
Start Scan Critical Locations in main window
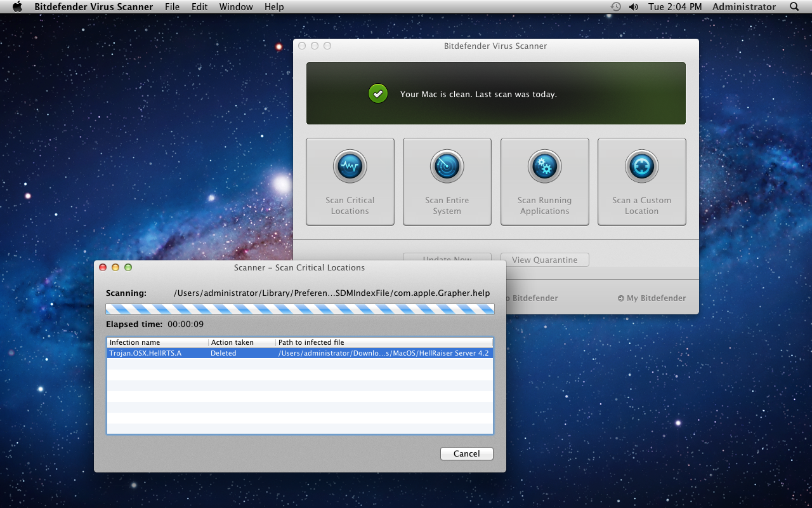[350, 182]
